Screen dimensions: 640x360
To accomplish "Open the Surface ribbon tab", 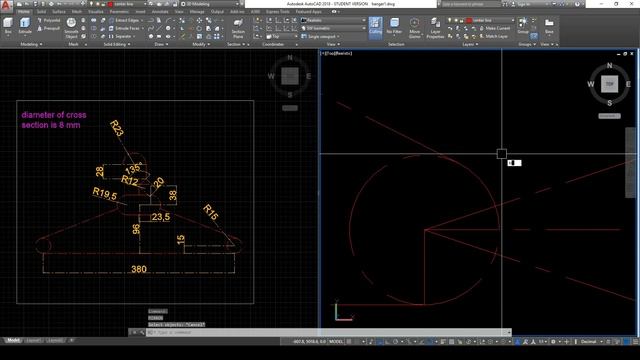I will (x=59, y=12).
